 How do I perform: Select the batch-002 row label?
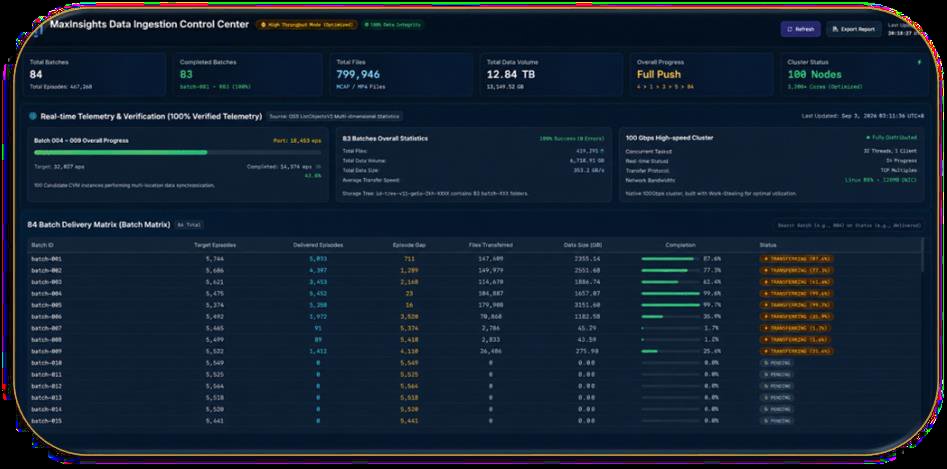coord(47,270)
